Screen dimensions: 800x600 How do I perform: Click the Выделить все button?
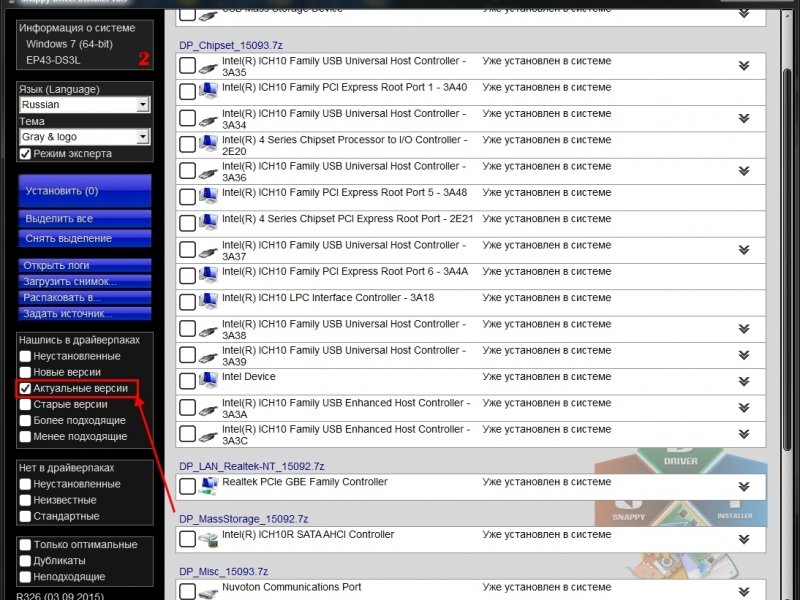click(85, 218)
